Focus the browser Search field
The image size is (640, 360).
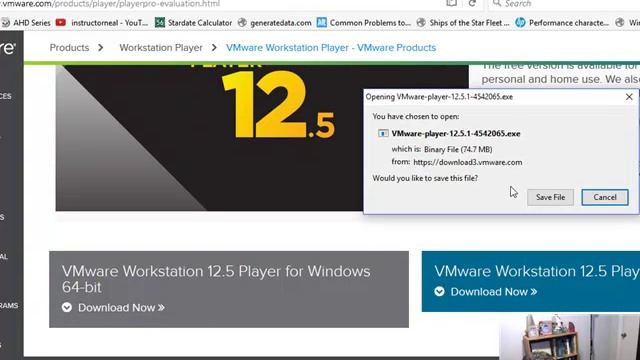565,4
